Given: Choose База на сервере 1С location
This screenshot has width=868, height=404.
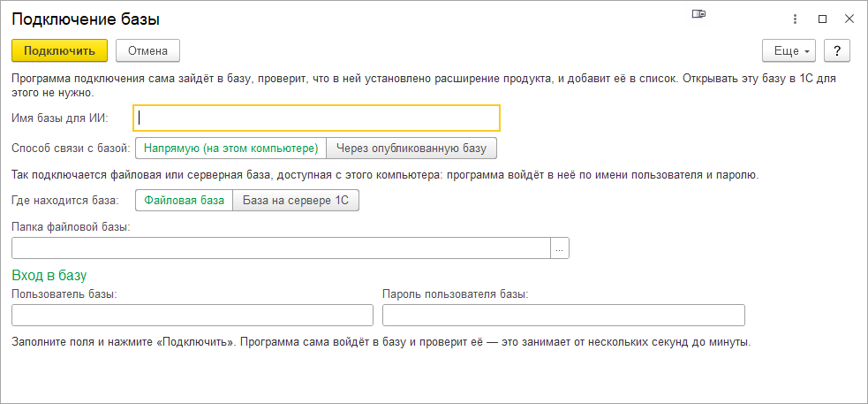Looking at the screenshot, I should tap(296, 201).
